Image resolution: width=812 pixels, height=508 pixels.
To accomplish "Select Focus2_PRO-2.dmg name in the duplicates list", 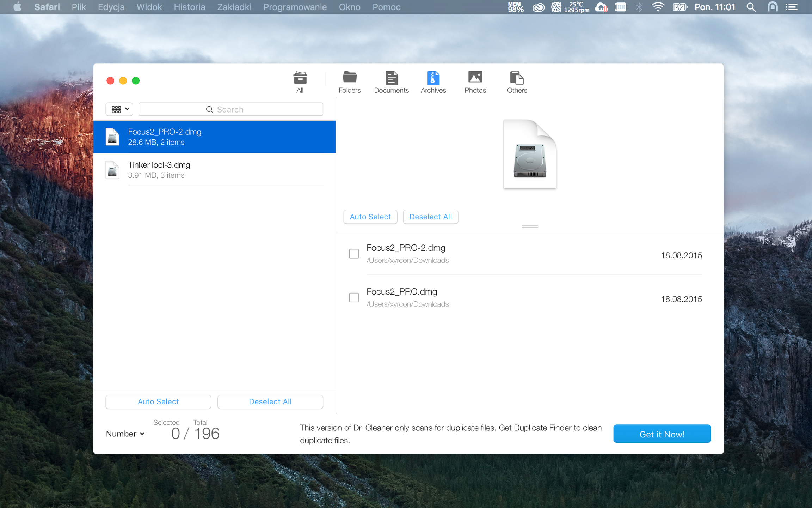I will [165, 132].
